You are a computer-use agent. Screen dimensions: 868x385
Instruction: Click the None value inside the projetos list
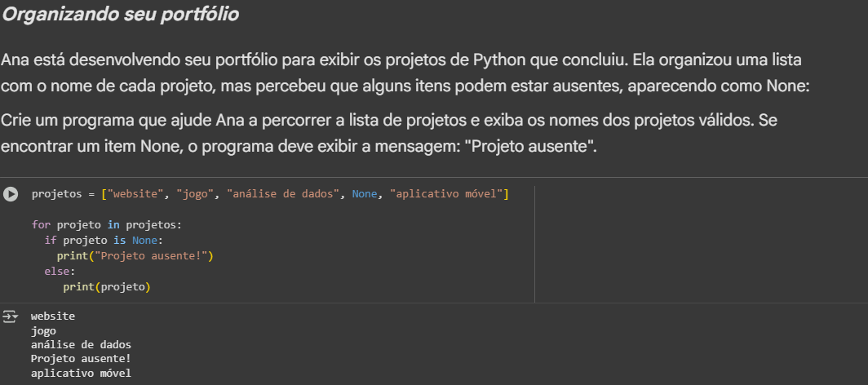click(x=365, y=194)
